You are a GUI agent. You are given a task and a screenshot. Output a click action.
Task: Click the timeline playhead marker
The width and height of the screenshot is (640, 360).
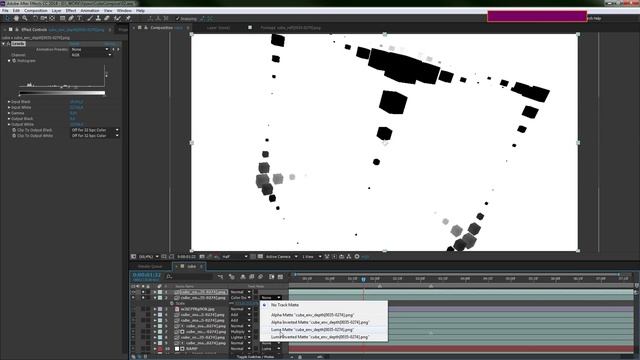(x=363, y=279)
